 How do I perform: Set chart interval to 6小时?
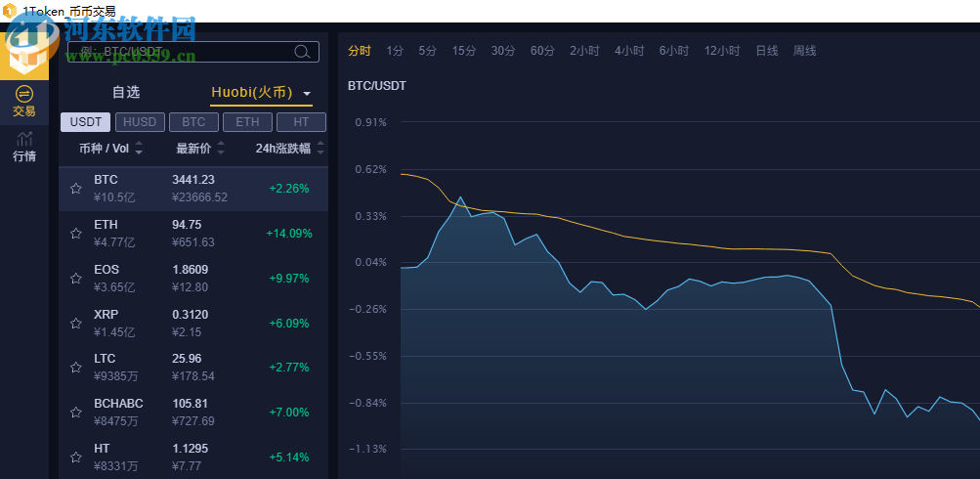tap(674, 51)
